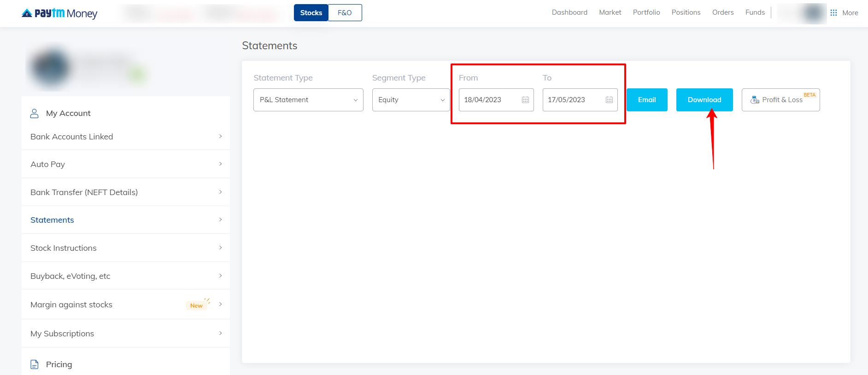
Task: Open the To date calendar icon
Action: [x=609, y=100]
